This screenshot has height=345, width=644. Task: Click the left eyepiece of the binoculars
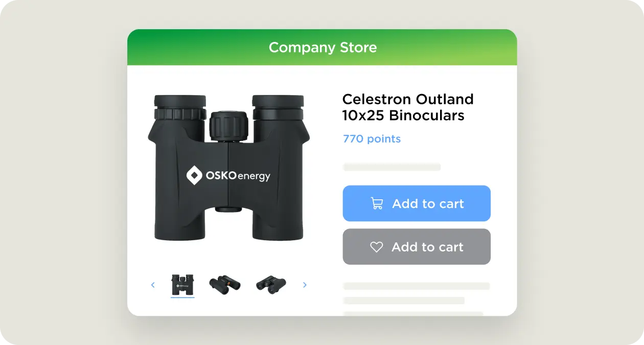pyautogui.click(x=180, y=107)
